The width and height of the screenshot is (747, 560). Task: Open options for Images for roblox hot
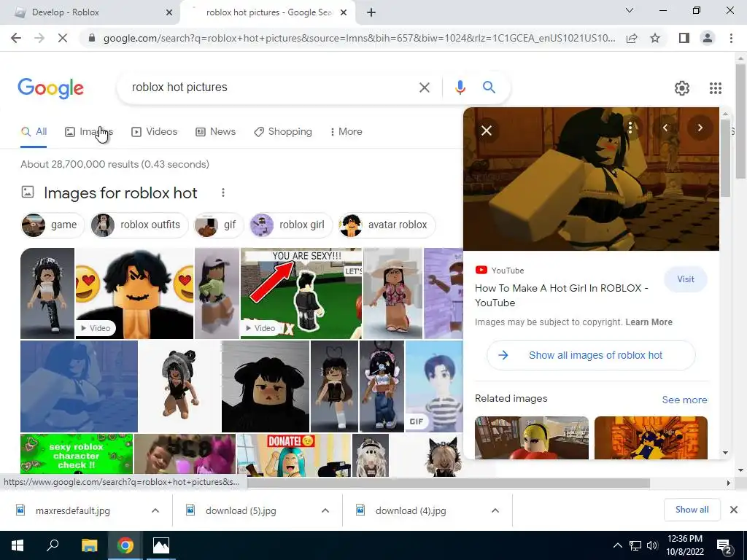pyautogui.click(x=223, y=192)
